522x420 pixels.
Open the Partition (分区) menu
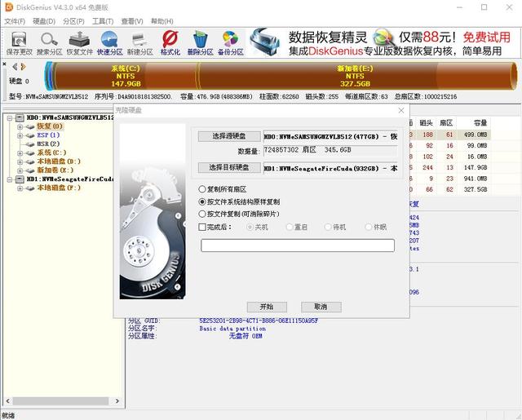(x=73, y=21)
